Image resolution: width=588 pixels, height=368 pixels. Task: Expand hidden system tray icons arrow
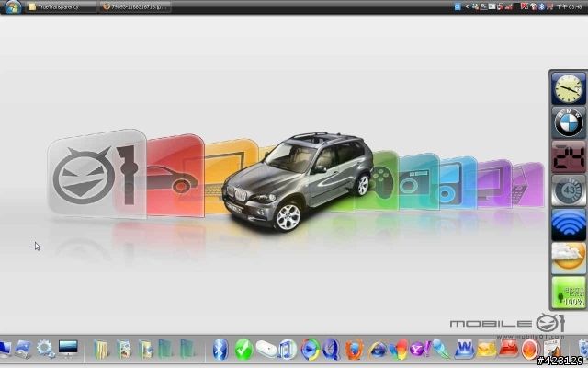point(467,6)
